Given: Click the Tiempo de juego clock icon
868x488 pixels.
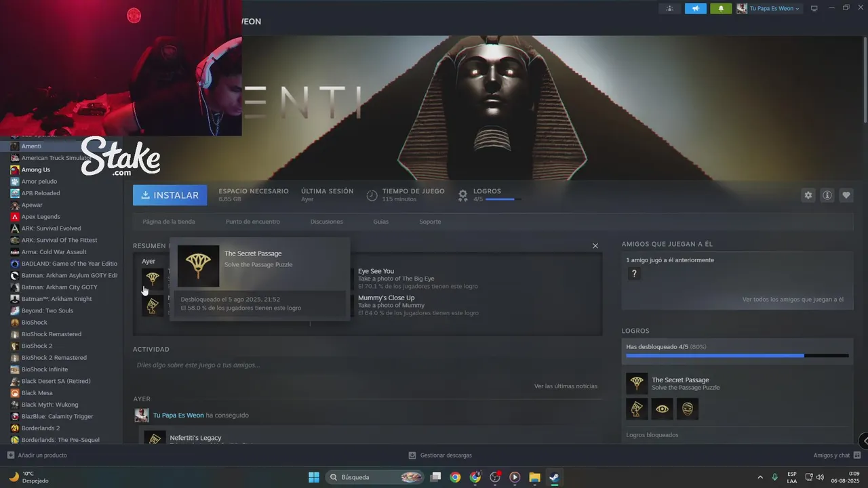Looking at the screenshot, I should click(x=372, y=195).
